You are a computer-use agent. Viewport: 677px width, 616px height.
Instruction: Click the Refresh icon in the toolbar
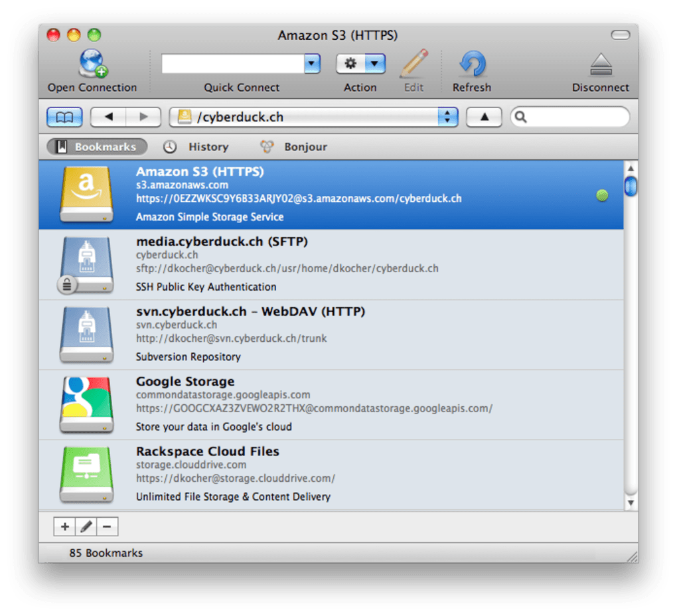click(x=472, y=64)
